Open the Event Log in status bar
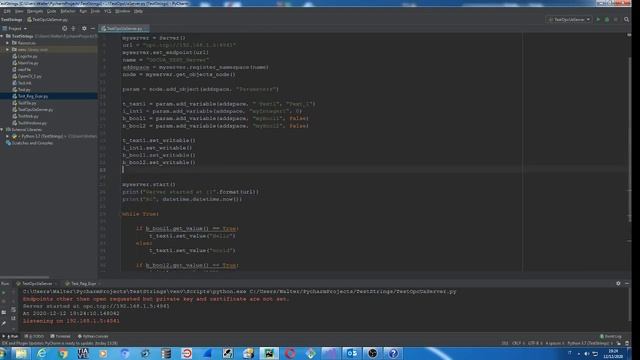The image size is (640, 360). (x=611, y=336)
